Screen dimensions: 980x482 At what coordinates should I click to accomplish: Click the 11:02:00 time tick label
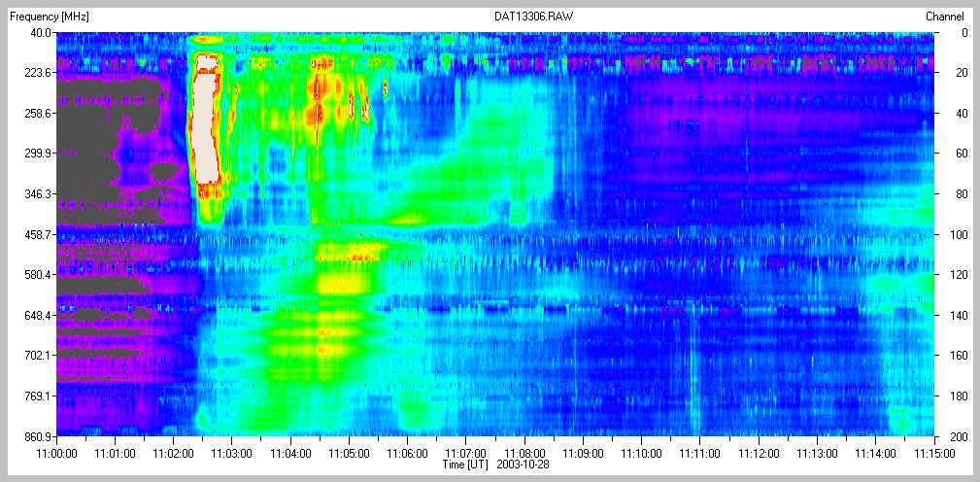(x=173, y=453)
